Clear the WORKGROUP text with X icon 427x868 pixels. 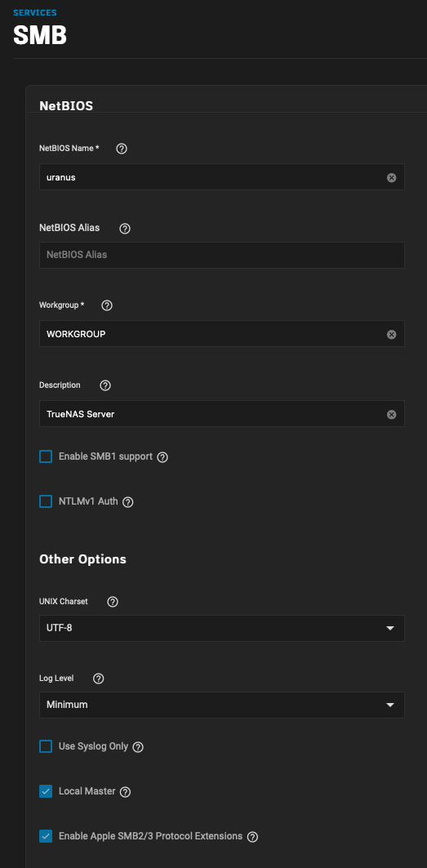(392, 334)
